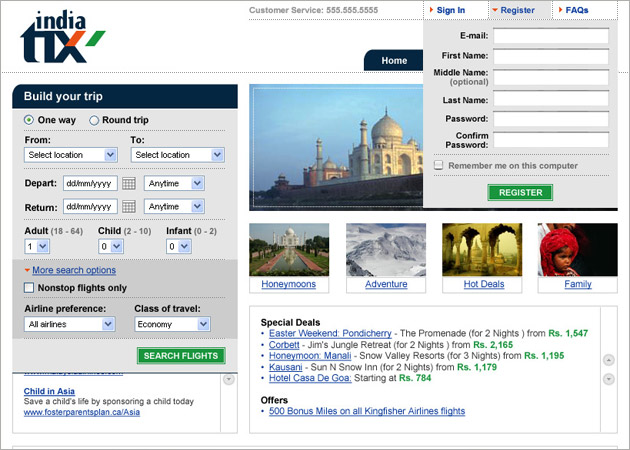
Task: Open the Return time Anytime dropdown
Action: click(174, 207)
